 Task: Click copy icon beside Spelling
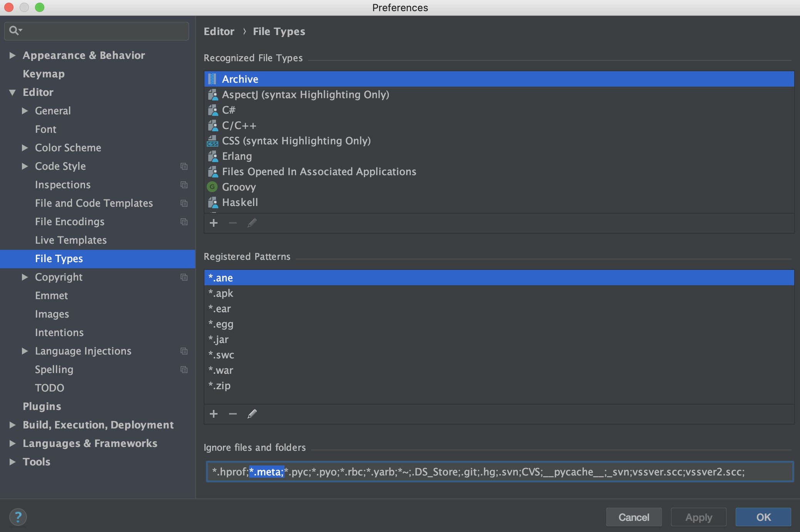(184, 370)
